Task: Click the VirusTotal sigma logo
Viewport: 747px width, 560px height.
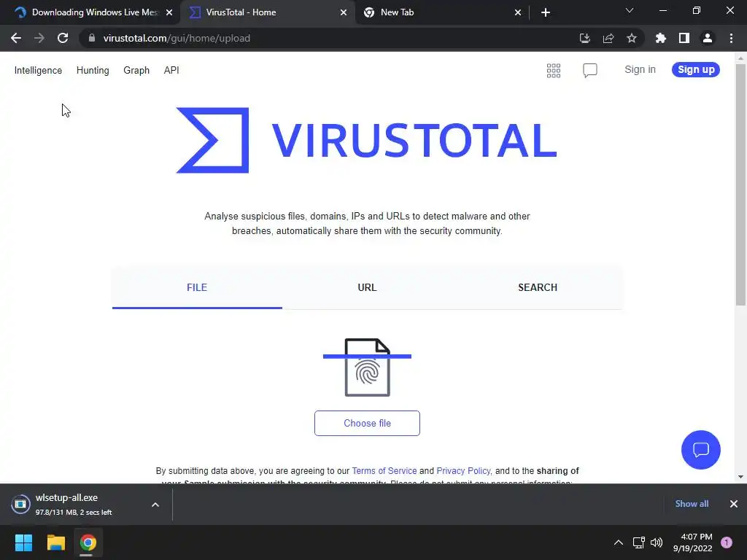Action: pyautogui.click(x=213, y=140)
